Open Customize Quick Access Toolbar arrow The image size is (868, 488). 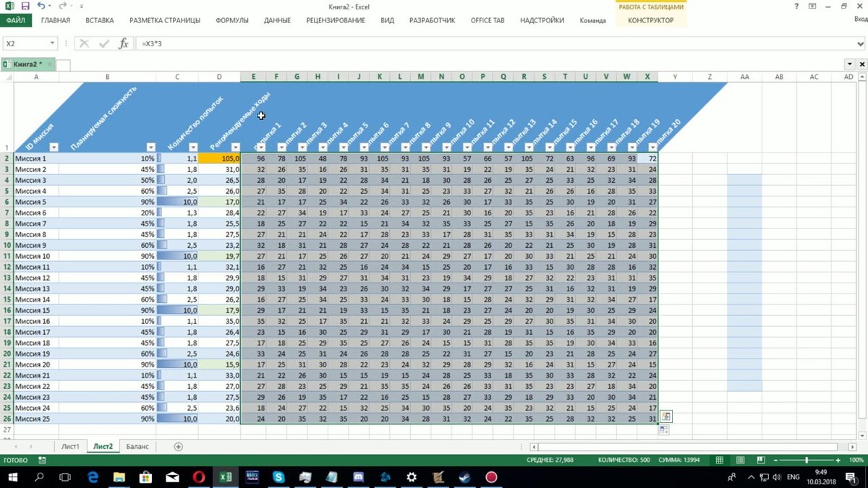[x=82, y=6]
